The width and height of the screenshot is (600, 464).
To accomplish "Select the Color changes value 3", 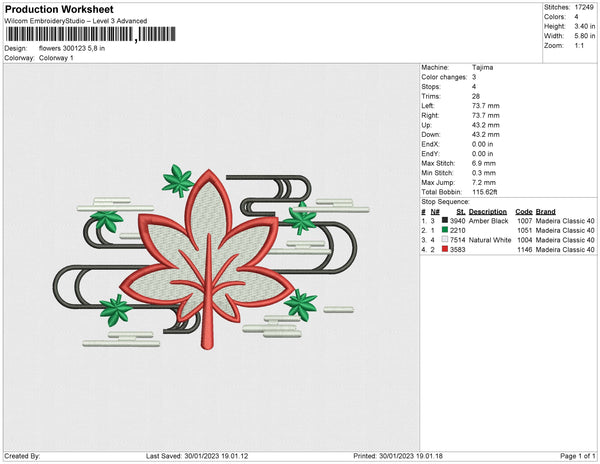I will (474, 77).
